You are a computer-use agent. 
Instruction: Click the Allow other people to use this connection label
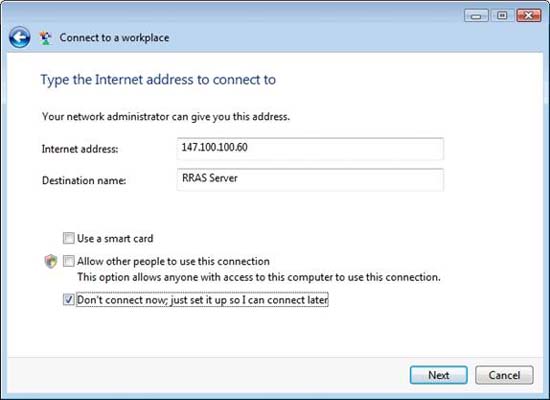point(173,261)
